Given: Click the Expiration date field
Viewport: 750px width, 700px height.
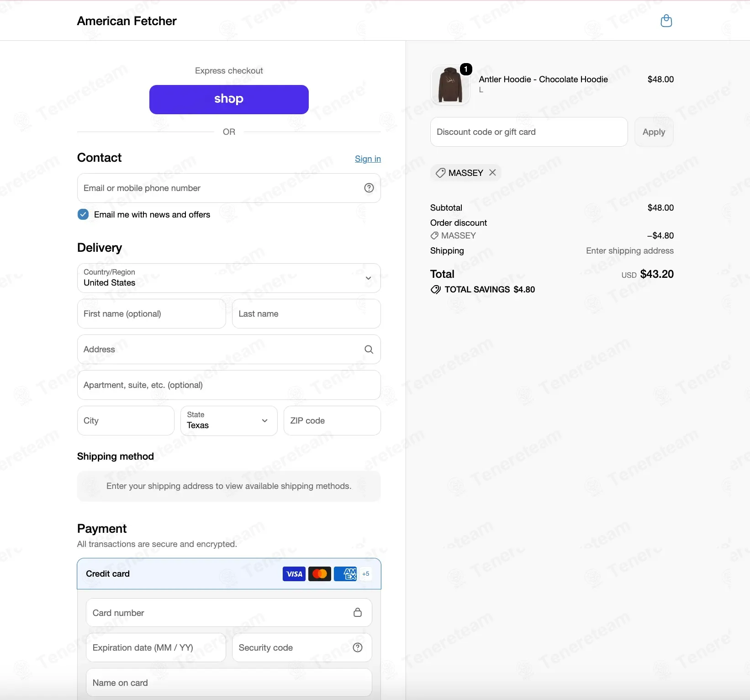Looking at the screenshot, I should point(156,647).
